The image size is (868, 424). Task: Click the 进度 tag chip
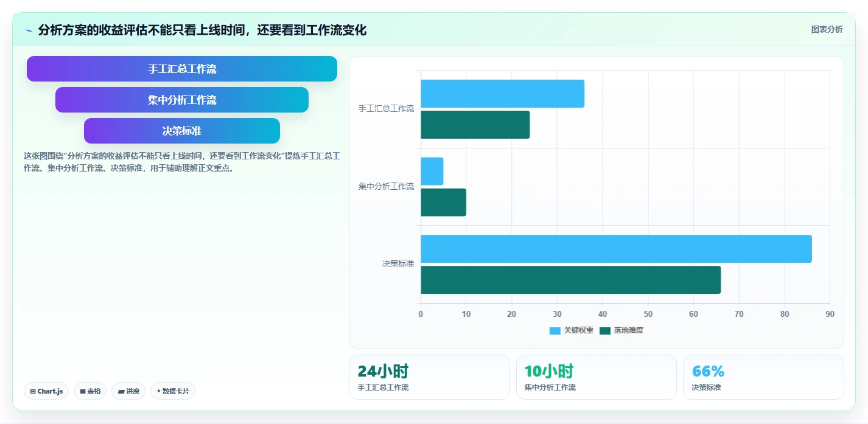[x=128, y=391]
